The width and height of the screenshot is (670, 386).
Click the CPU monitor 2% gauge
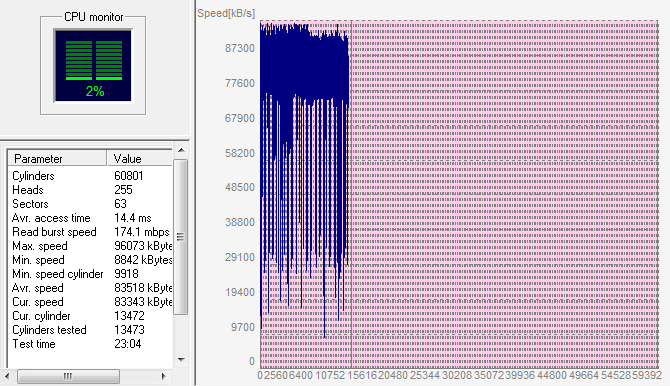point(93,65)
